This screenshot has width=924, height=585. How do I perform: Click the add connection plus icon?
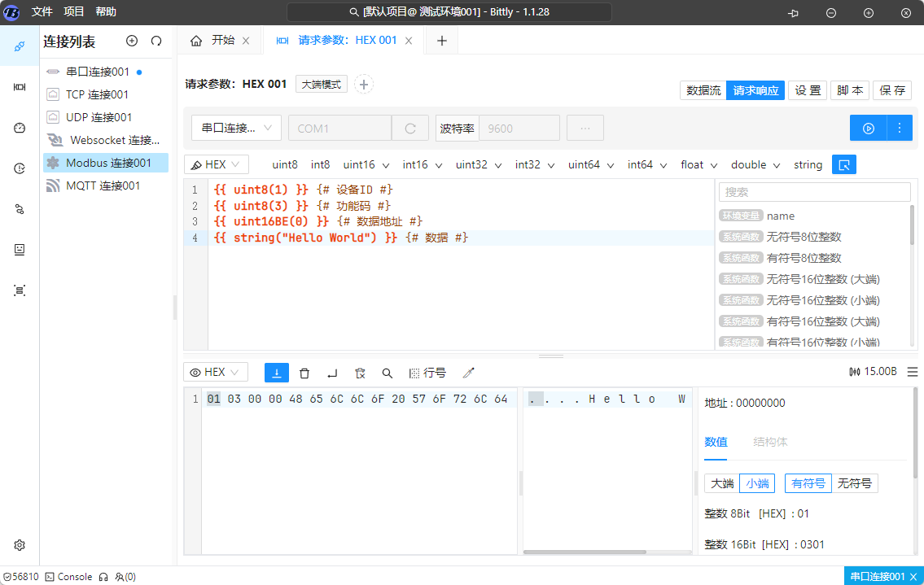pos(131,41)
